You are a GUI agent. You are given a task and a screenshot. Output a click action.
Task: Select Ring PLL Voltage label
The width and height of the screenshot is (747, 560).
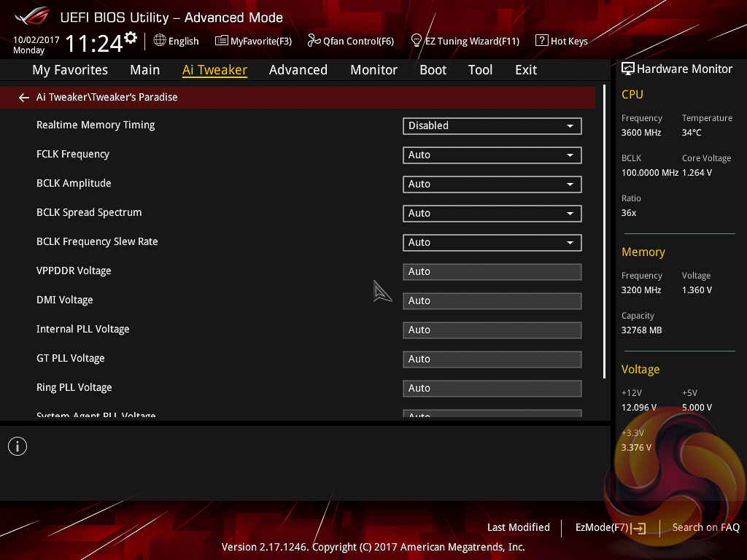74,387
